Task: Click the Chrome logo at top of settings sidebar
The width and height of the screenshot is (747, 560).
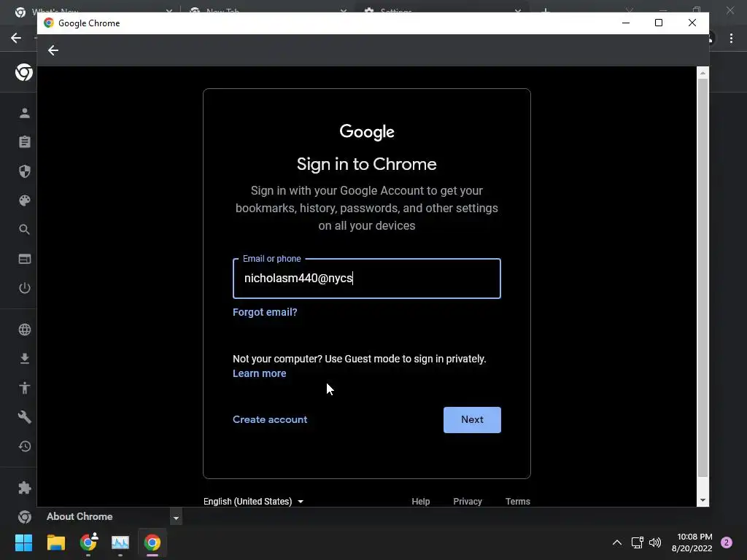Action: tap(24, 72)
